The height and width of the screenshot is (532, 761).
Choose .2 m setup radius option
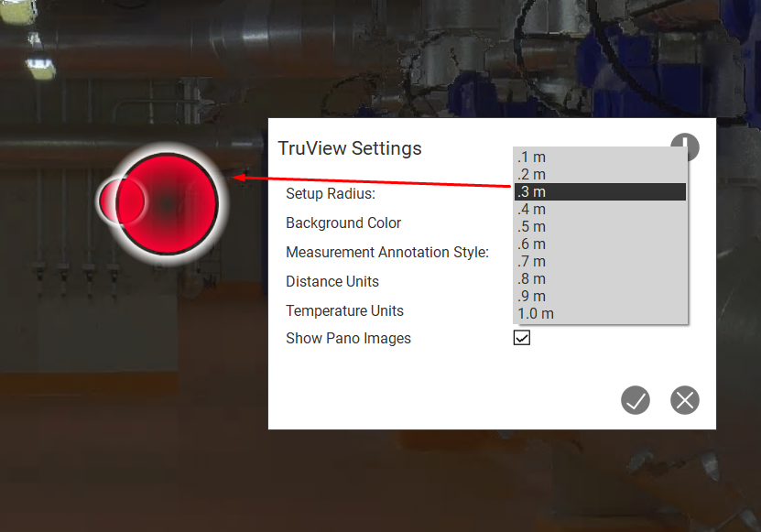click(600, 174)
